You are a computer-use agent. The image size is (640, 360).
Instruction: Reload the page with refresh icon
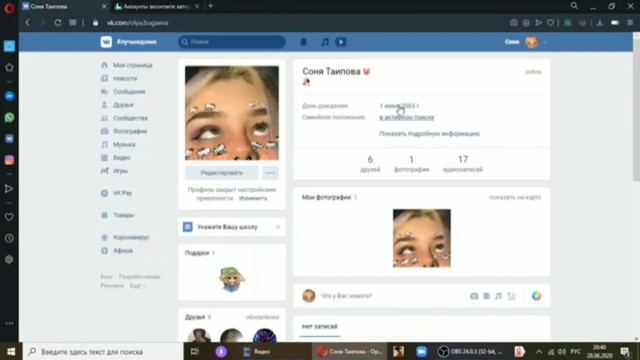pos(58,23)
